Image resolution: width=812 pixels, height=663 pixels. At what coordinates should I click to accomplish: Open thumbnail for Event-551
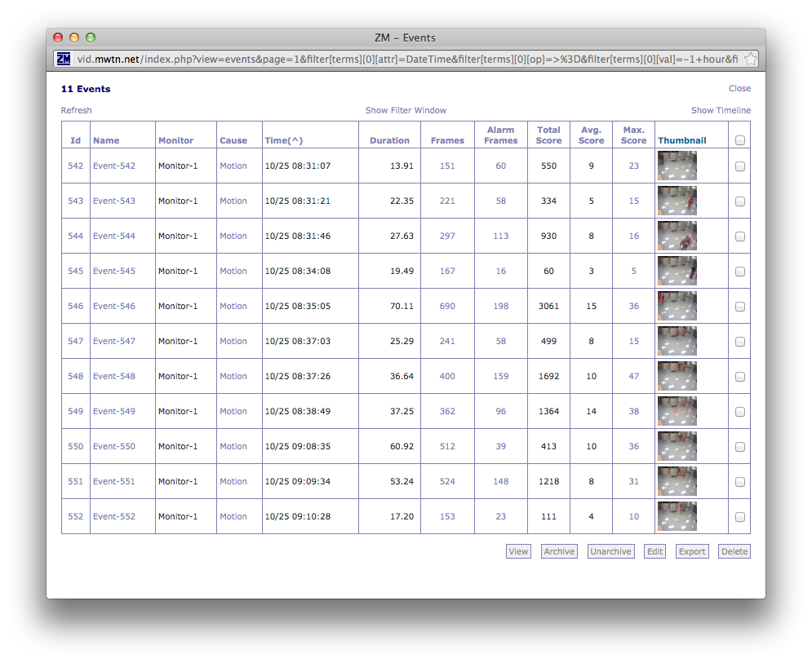[677, 481]
